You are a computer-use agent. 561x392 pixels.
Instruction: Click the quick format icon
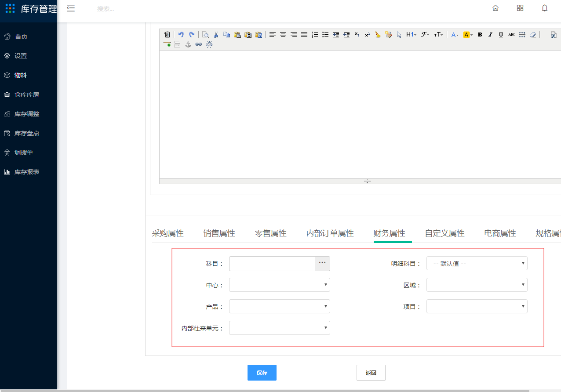pos(389,35)
